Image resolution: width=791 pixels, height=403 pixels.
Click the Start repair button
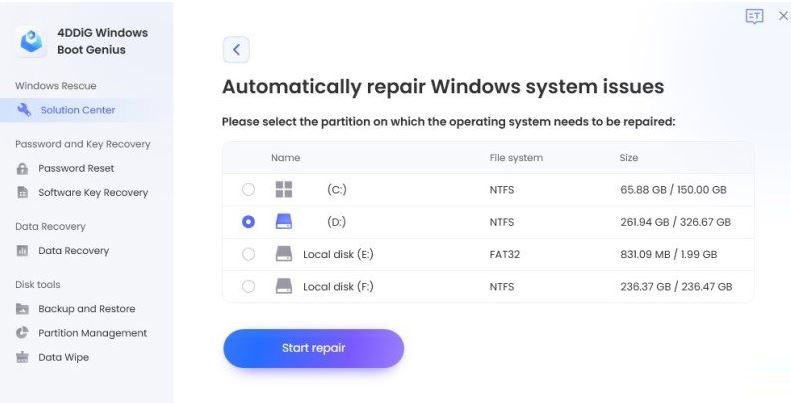click(x=313, y=348)
